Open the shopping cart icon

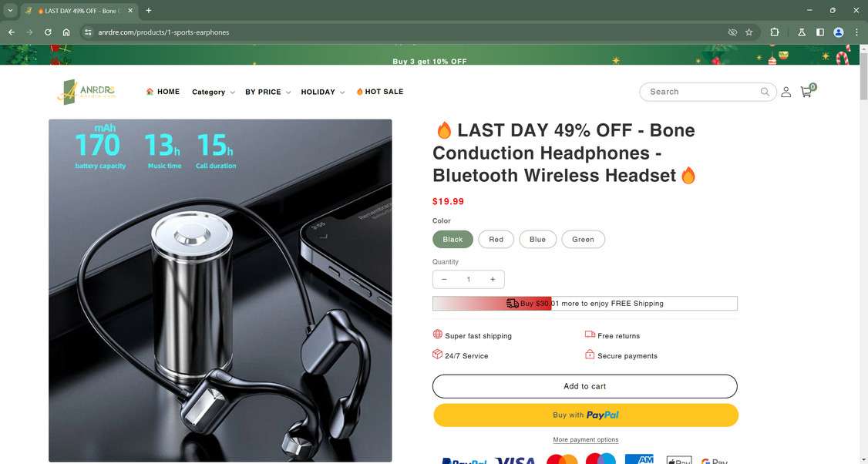pos(806,92)
